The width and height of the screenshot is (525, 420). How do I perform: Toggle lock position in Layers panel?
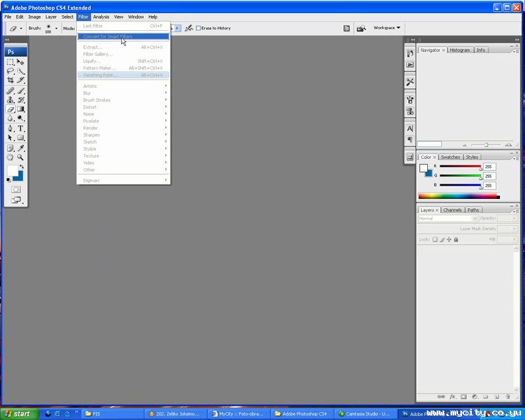click(449, 240)
